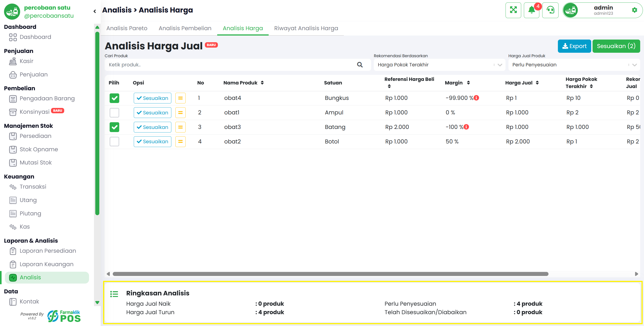
Task: Open admin settings gear icon
Action: (634, 10)
